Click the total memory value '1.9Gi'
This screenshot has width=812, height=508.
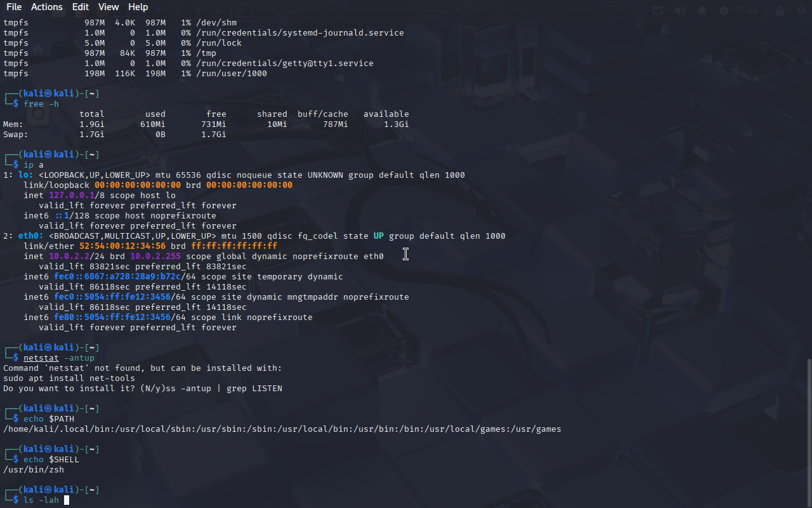92,124
